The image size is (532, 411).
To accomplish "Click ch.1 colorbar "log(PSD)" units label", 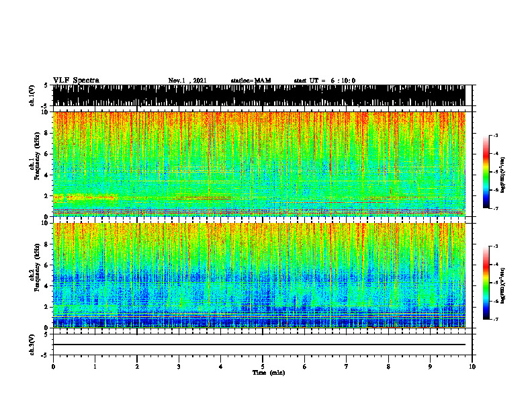I will [504, 175].
